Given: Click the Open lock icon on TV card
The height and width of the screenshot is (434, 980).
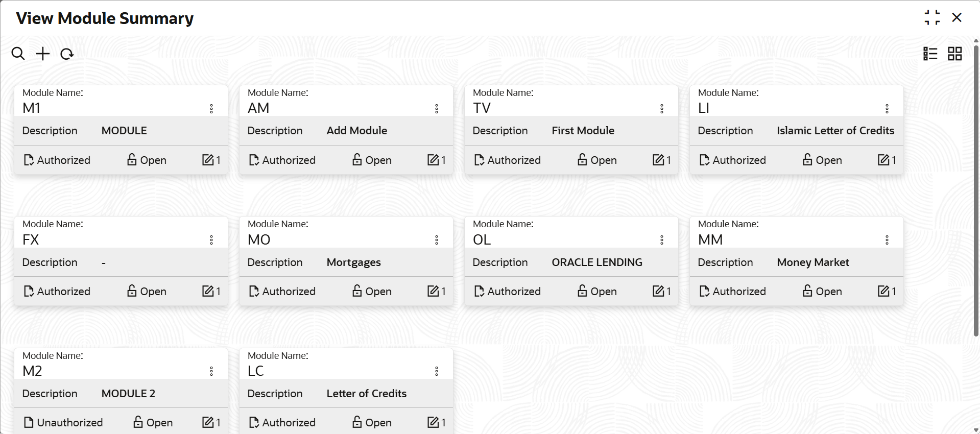Looking at the screenshot, I should click(582, 160).
